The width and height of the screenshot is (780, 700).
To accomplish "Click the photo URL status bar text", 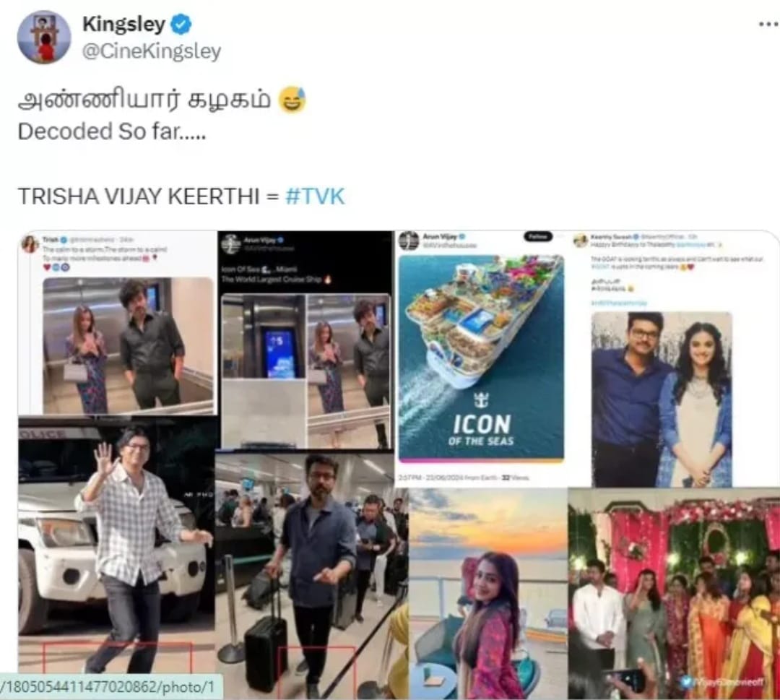I will pyautogui.click(x=108, y=687).
